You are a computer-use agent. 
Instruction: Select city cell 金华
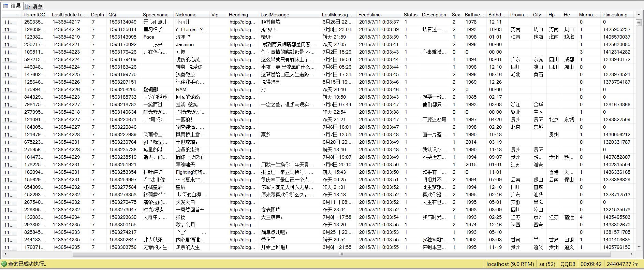(539, 104)
